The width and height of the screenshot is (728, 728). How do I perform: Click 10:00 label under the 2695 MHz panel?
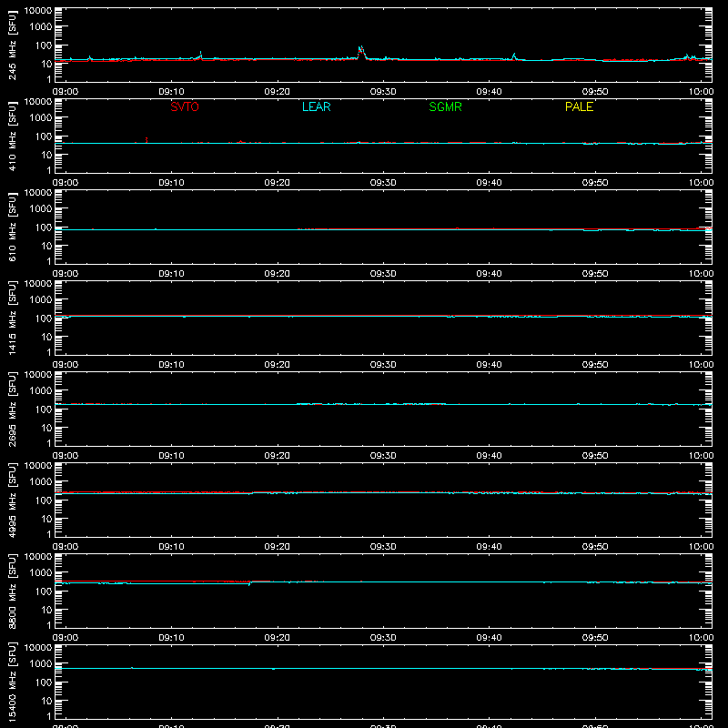(x=701, y=456)
